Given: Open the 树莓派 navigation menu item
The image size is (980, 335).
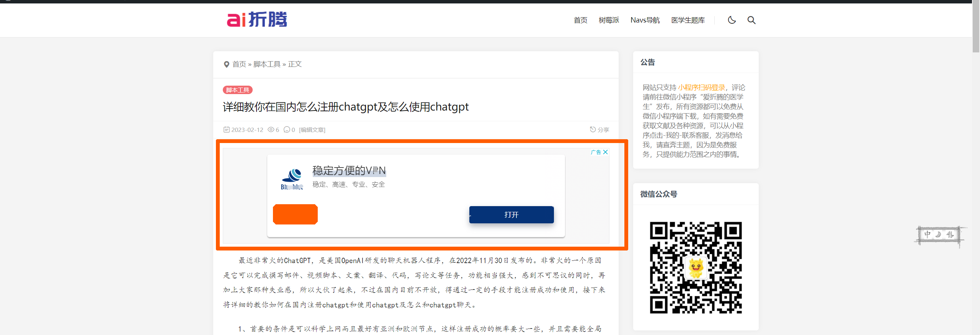Looking at the screenshot, I should [x=609, y=20].
